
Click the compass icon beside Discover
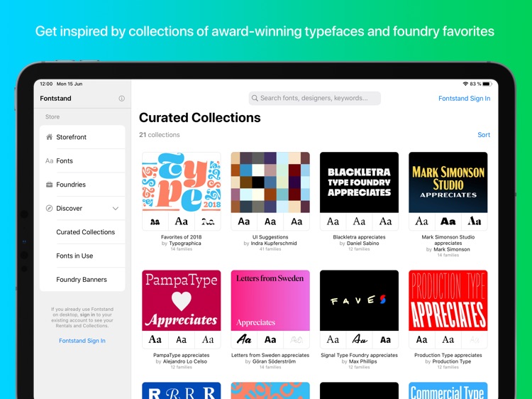pos(49,208)
